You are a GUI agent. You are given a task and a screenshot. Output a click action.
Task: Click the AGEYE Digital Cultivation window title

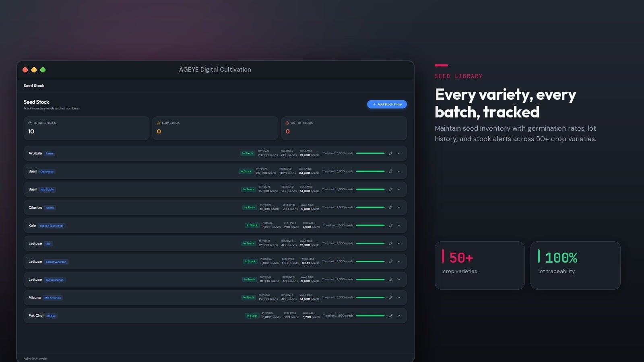pos(215,70)
